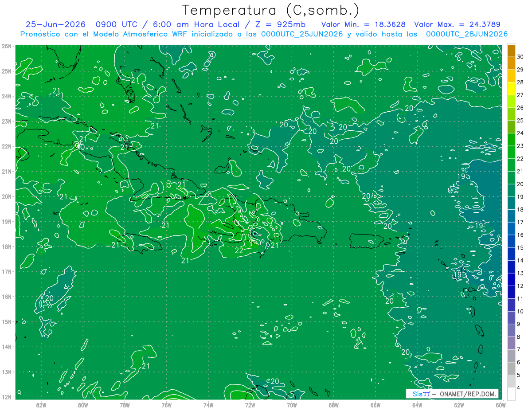Click the 16N latitude axis label

coord(6,297)
